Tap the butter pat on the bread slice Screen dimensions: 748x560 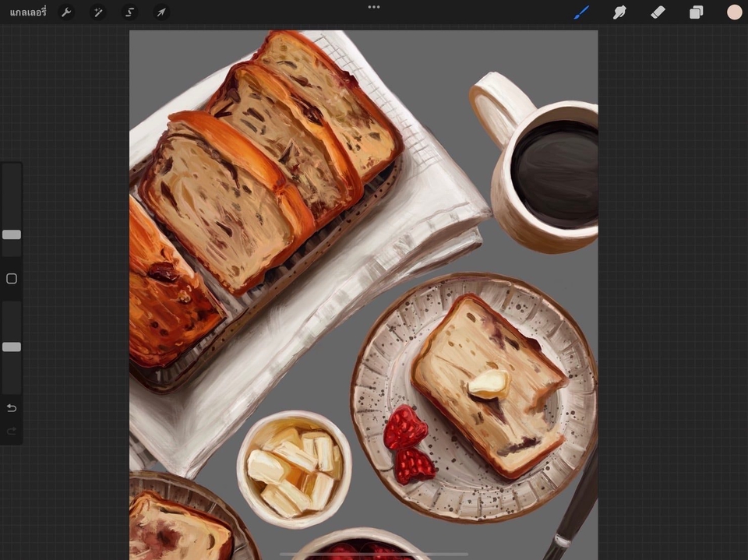489,384
